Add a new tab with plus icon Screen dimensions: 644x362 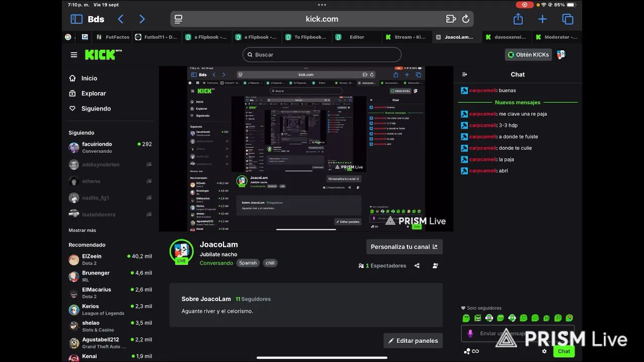click(x=542, y=19)
